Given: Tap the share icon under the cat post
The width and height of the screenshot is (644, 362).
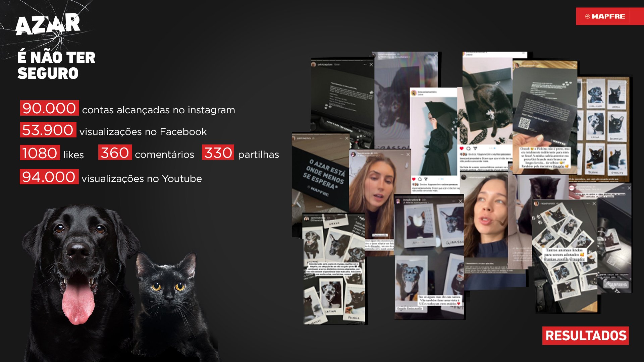Looking at the screenshot, I should click(475, 148).
